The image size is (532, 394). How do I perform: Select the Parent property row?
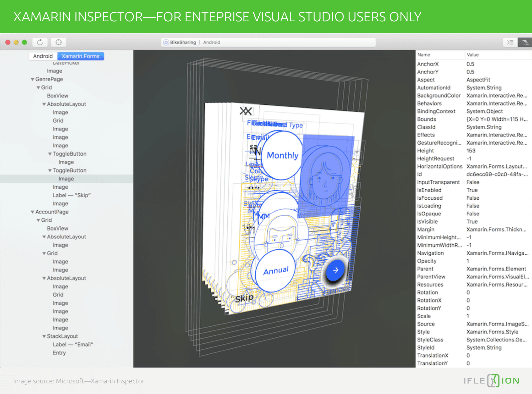pyautogui.click(x=473, y=269)
